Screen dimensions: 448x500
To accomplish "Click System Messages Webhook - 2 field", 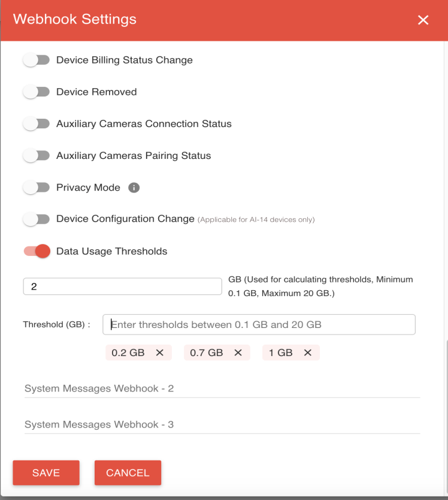I will tap(222, 388).
